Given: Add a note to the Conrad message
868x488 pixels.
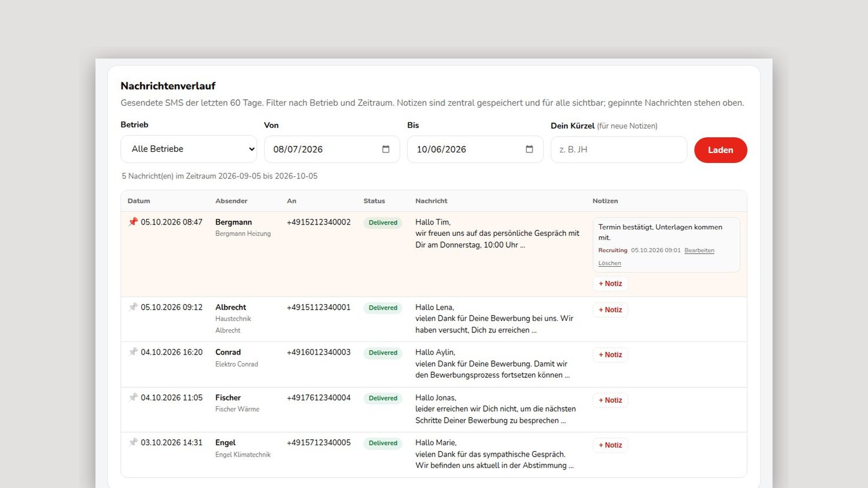Looking at the screenshot, I should 610,355.
